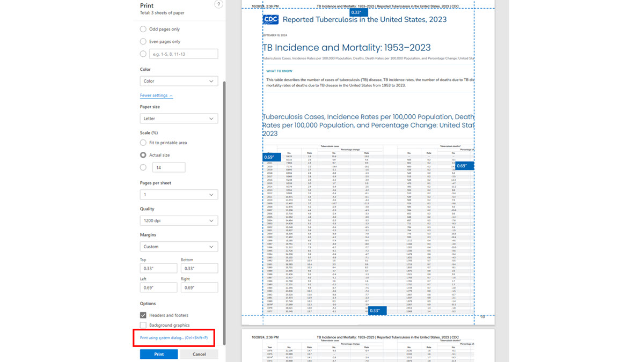Image resolution: width=644 pixels, height=362 pixels.
Task: Enable Background graphics checkbox
Action: pyautogui.click(x=143, y=325)
